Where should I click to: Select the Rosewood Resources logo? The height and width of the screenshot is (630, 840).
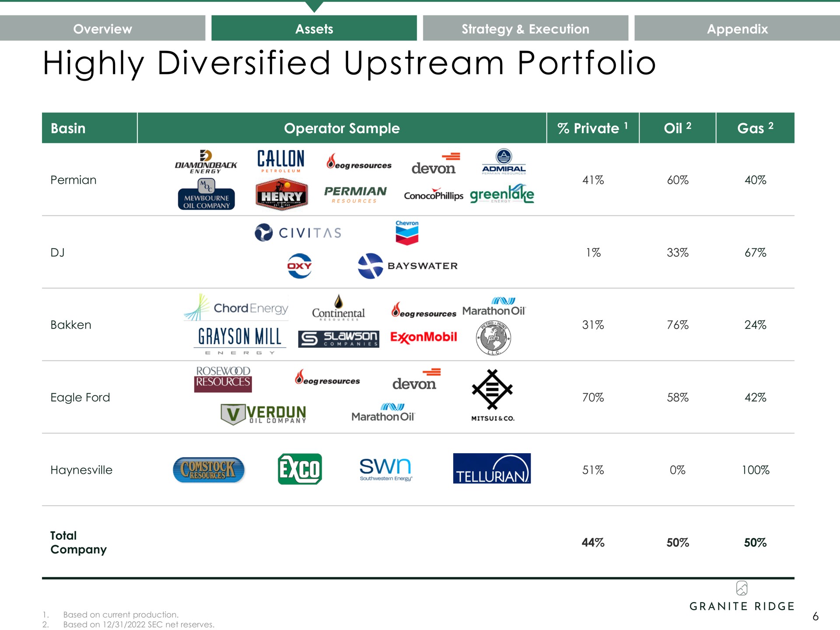click(223, 379)
